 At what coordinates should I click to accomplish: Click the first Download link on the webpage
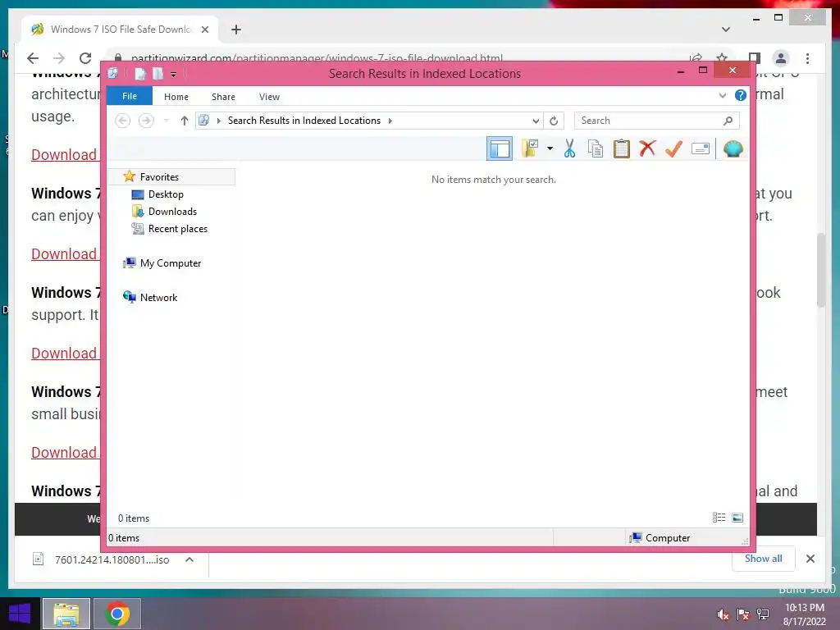pos(64,155)
